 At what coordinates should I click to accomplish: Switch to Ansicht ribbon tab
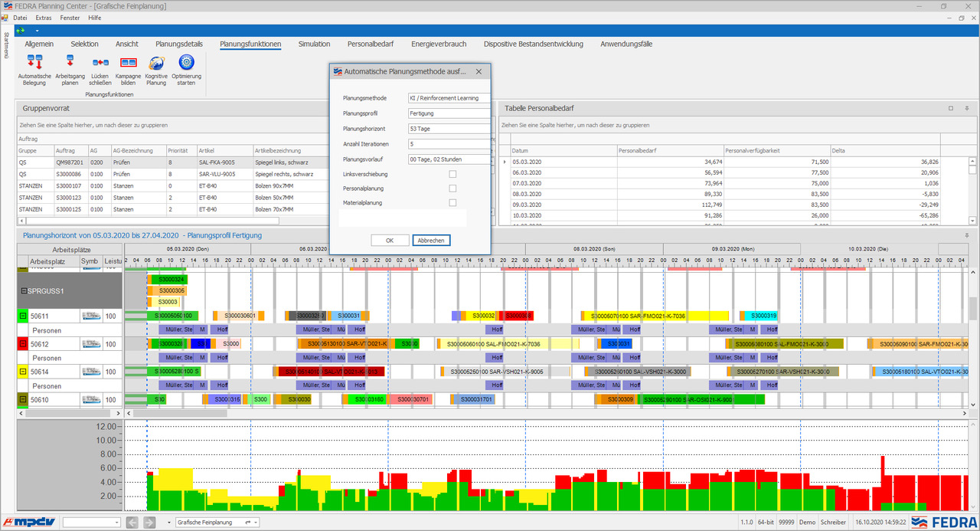tap(127, 44)
